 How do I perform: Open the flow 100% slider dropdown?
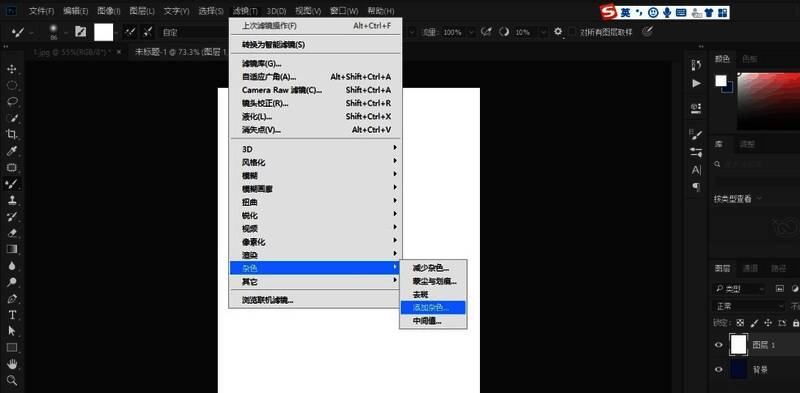tap(471, 32)
